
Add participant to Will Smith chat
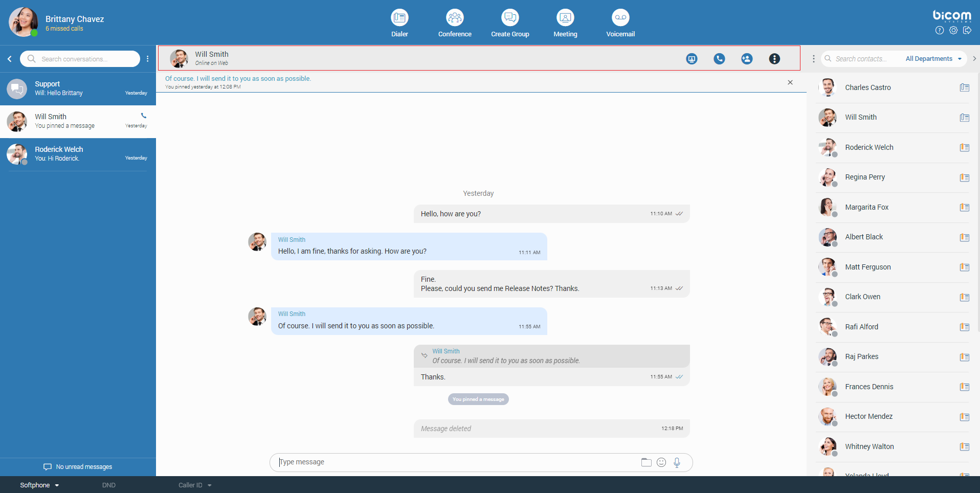(x=747, y=59)
